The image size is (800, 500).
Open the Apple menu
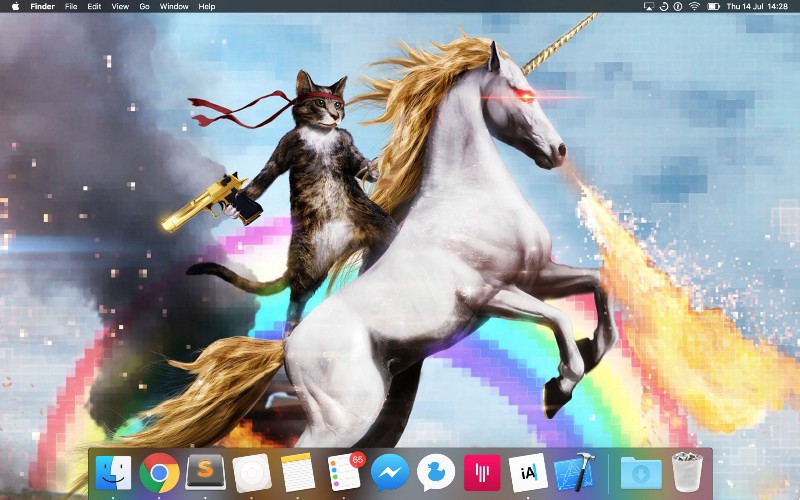(x=15, y=6)
